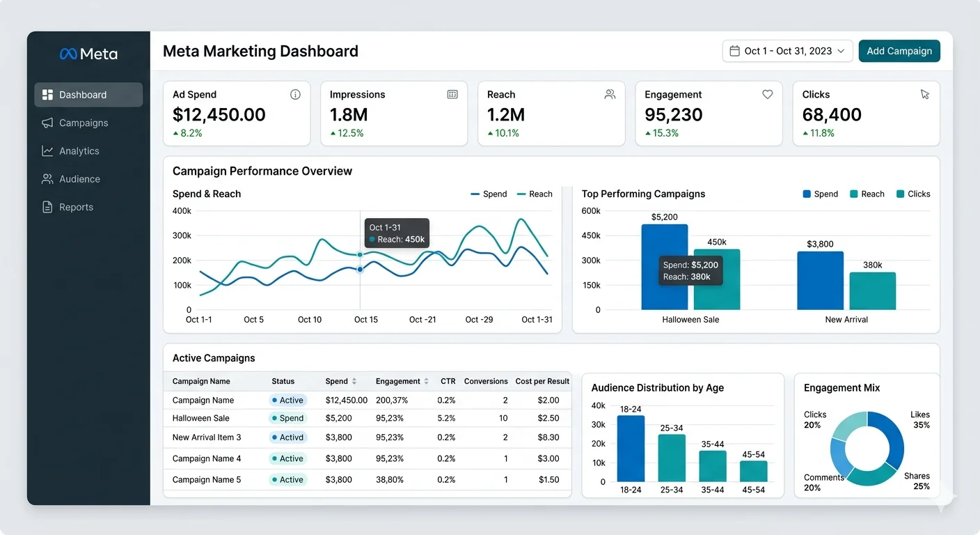Toggle Reach series in Spend & Reach legend
980x535 pixels.
click(535, 194)
